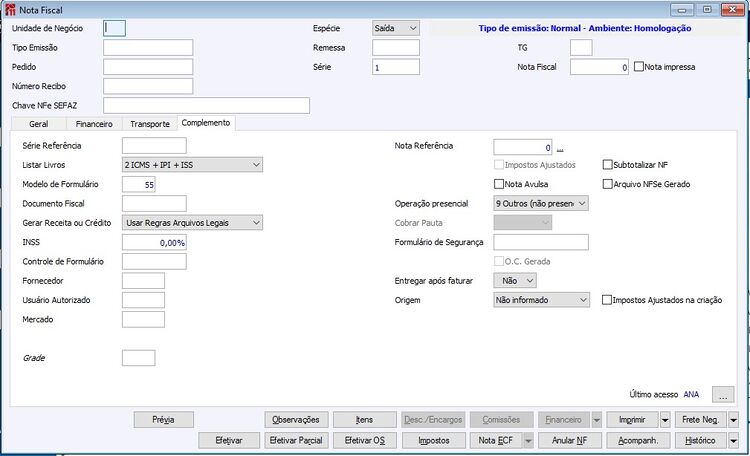Select the Transporte tab

pos(150,124)
